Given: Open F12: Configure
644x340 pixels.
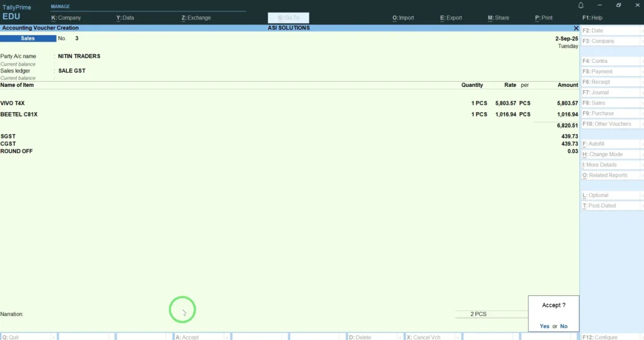Looking at the screenshot, I should (x=611, y=337).
